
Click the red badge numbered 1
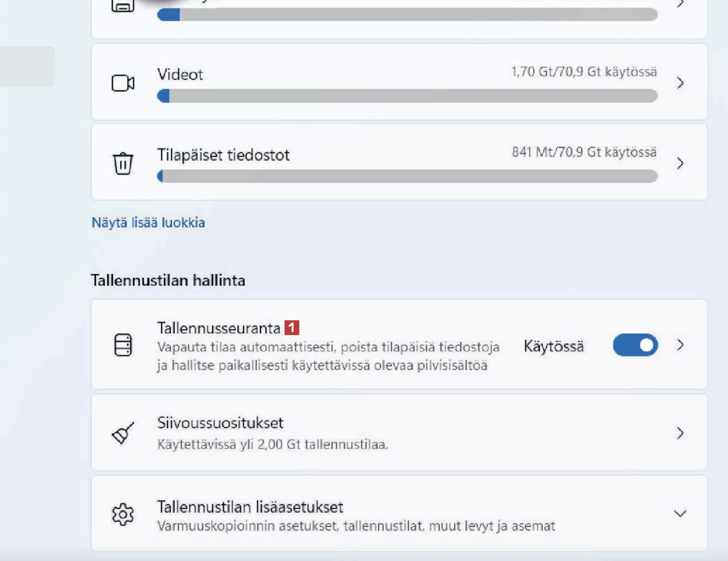click(292, 327)
